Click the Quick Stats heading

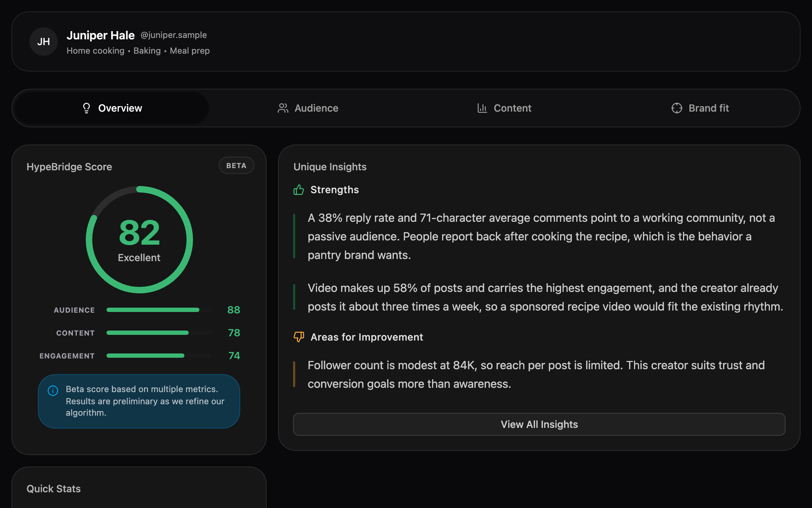click(54, 489)
